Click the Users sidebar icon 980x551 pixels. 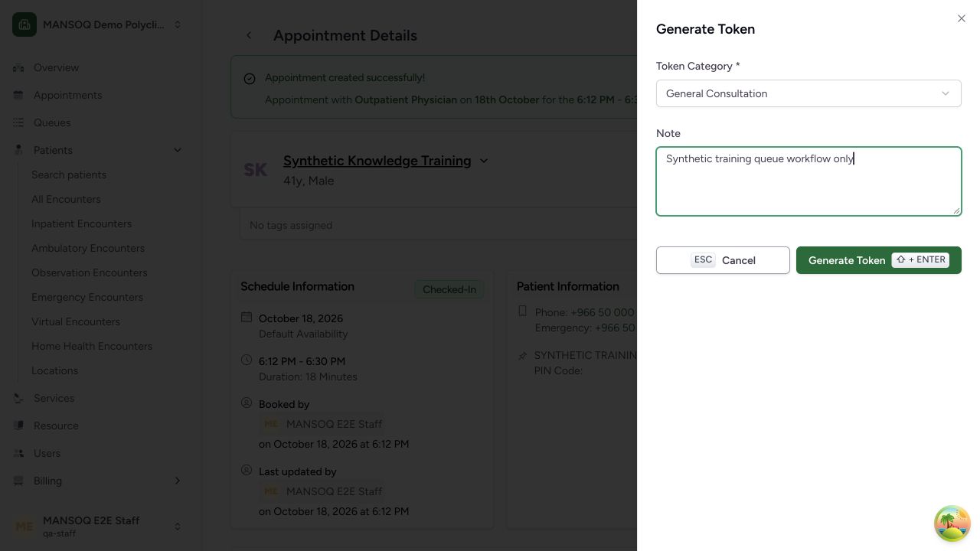[x=18, y=453]
